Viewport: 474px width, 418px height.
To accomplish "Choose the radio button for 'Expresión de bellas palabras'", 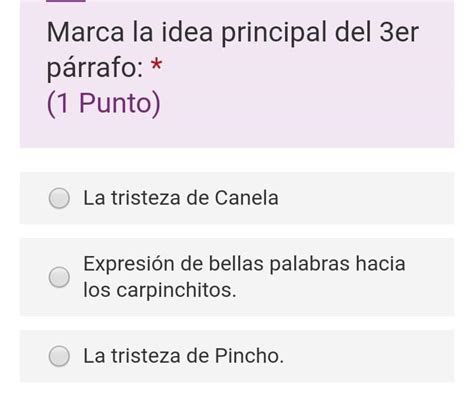I will [59, 277].
